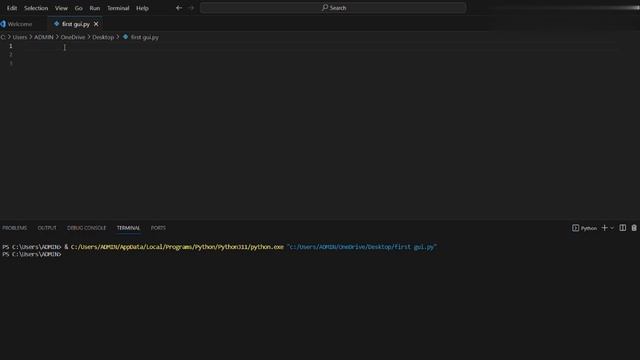Split the terminal pane
This screenshot has width=640, height=360.
tap(622, 228)
